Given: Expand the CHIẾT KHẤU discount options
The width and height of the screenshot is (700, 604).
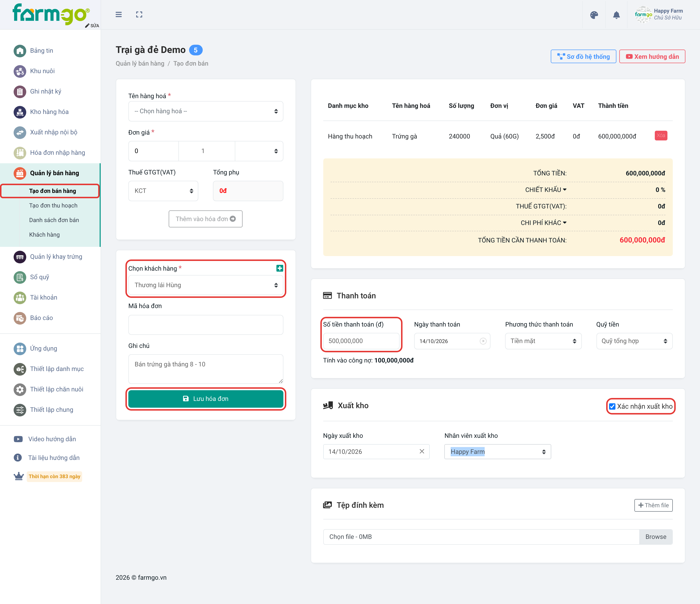Looking at the screenshot, I should coord(546,190).
